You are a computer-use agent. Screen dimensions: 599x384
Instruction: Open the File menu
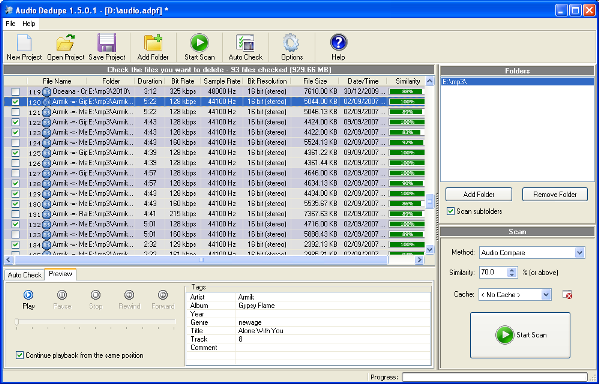(x=10, y=24)
